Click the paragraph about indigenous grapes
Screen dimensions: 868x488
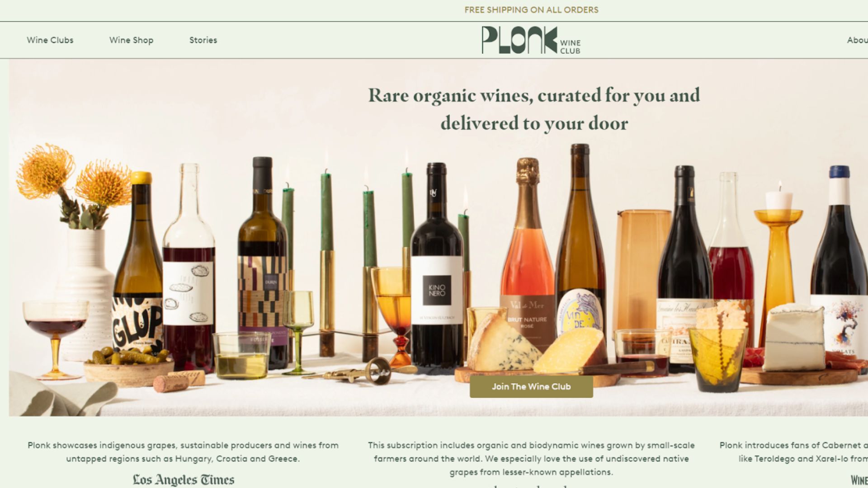click(x=183, y=452)
